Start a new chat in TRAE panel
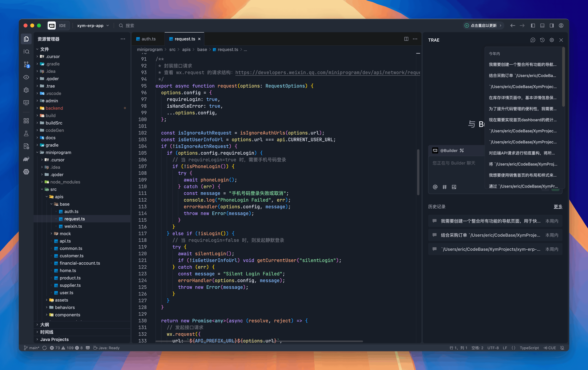Image resolution: width=588 pixels, height=370 pixels. pyautogui.click(x=533, y=40)
